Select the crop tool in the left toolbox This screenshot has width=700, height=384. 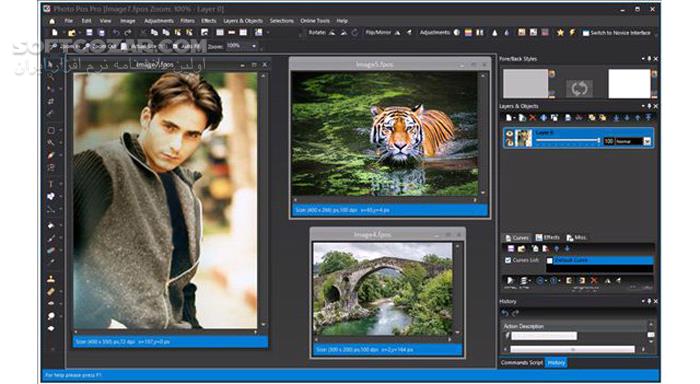[51, 101]
